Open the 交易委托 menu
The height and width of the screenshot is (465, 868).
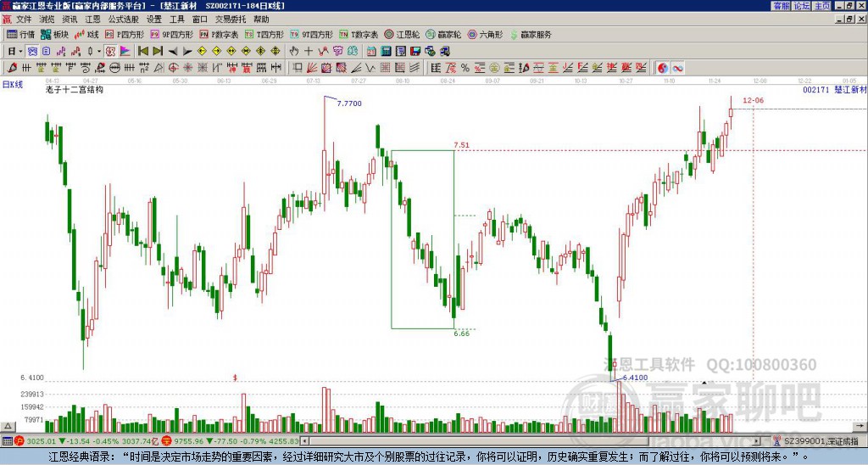pos(231,20)
